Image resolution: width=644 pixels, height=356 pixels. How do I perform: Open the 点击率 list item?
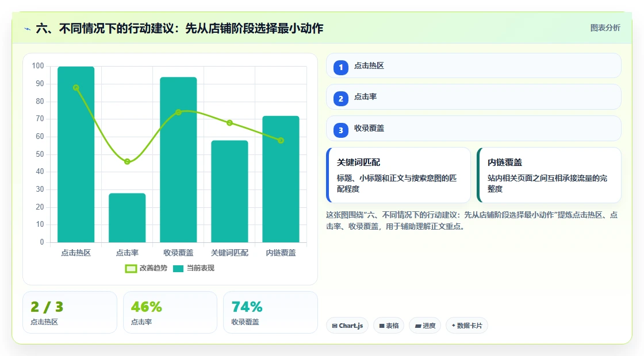(474, 97)
